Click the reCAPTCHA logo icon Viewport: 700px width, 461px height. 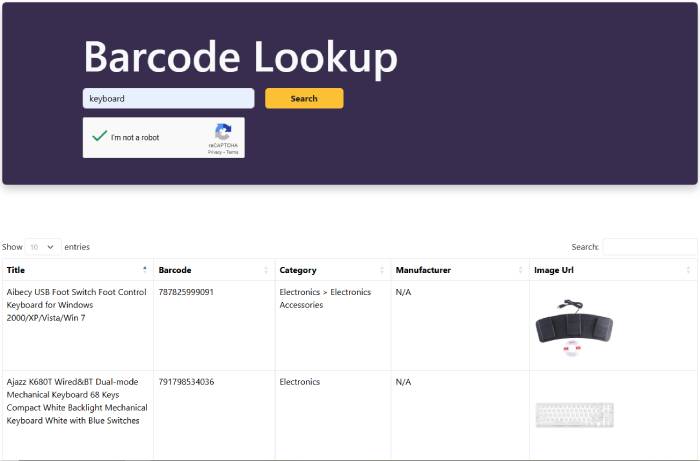223,132
